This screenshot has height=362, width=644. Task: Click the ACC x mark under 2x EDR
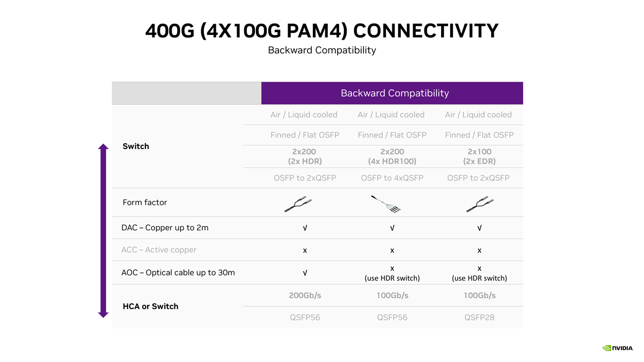coord(479,250)
